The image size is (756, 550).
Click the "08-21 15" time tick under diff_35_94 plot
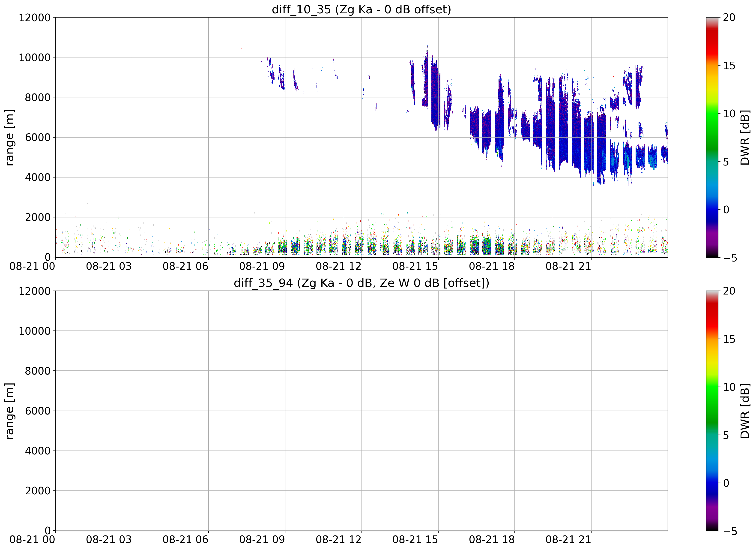415,540
